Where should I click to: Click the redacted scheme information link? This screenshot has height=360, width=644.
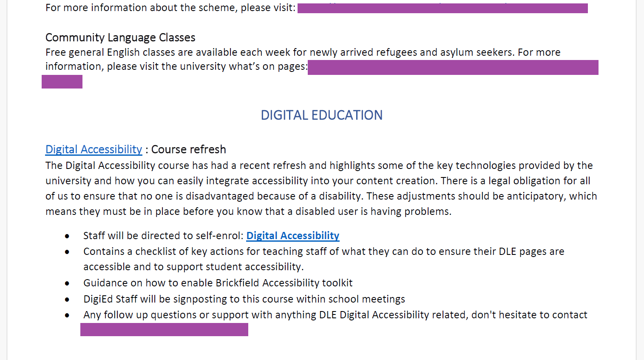(443, 8)
